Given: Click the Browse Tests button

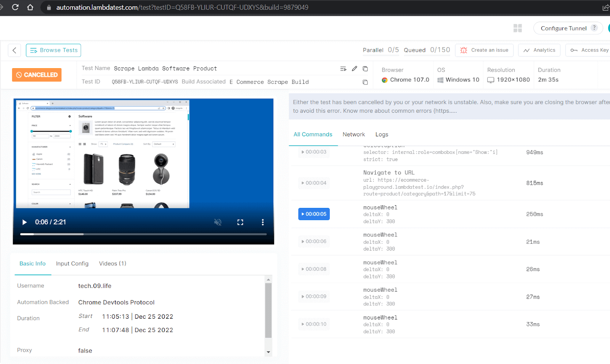Looking at the screenshot, I should click(53, 50).
